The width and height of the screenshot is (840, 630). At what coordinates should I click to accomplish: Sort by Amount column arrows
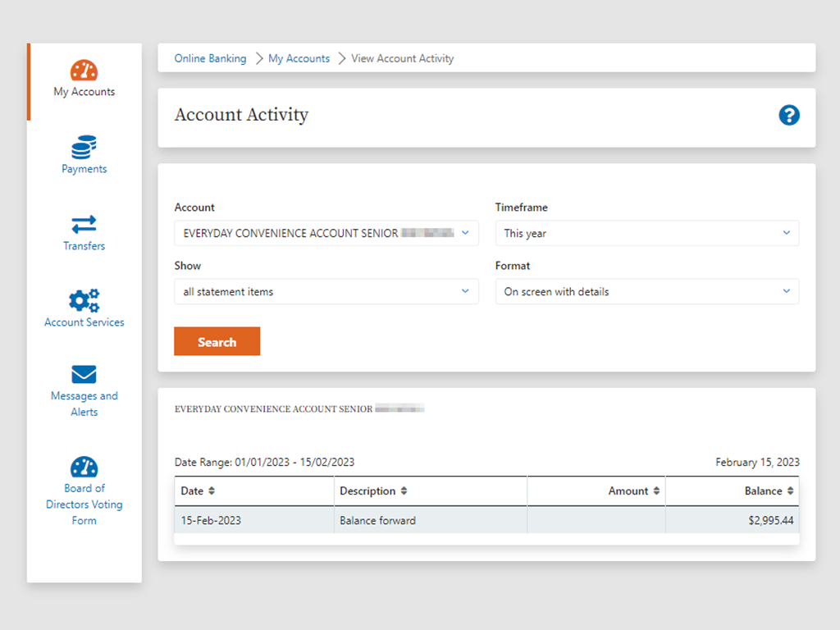click(x=656, y=491)
